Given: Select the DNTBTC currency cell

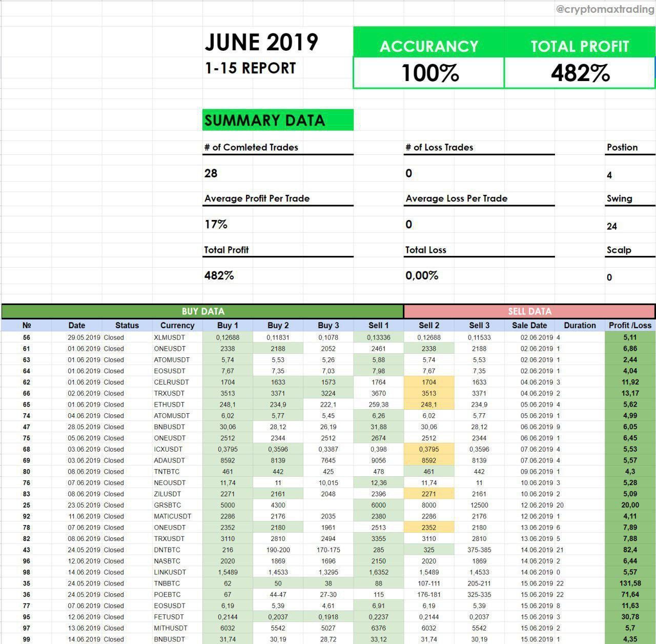Looking at the screenshot, I should [x=177, y=550].
